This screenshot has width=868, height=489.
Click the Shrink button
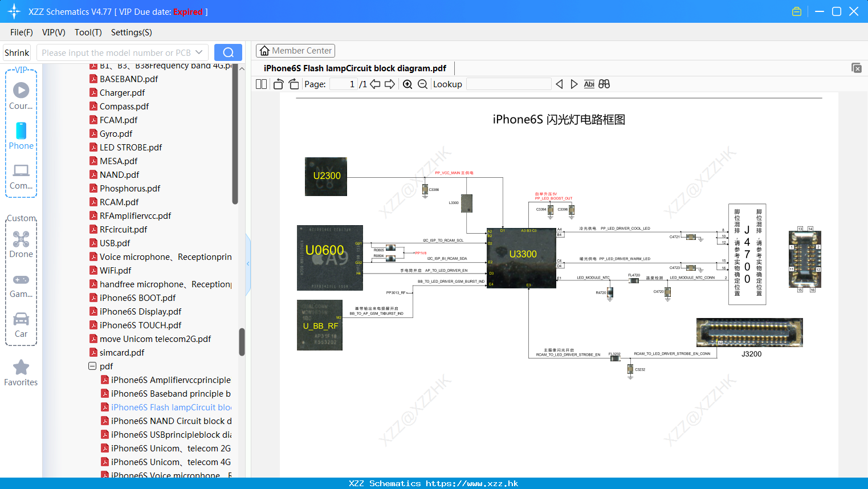click(x=17, y=52)
